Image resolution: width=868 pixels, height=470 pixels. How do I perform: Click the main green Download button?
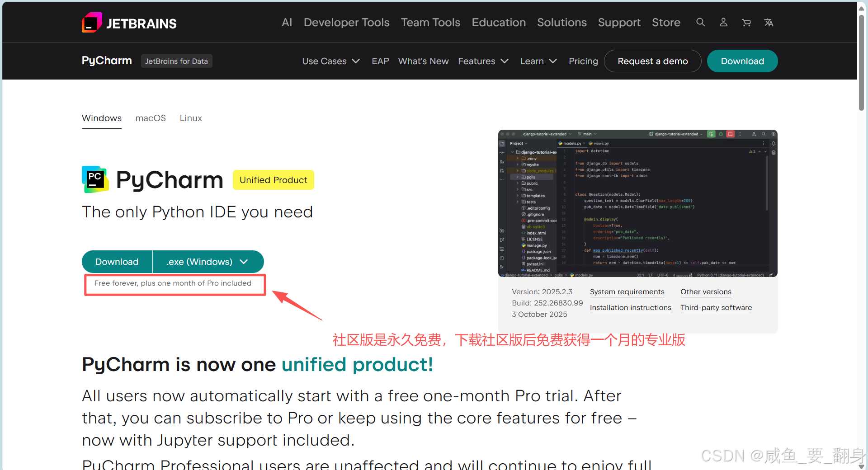[x=117, y=262]
